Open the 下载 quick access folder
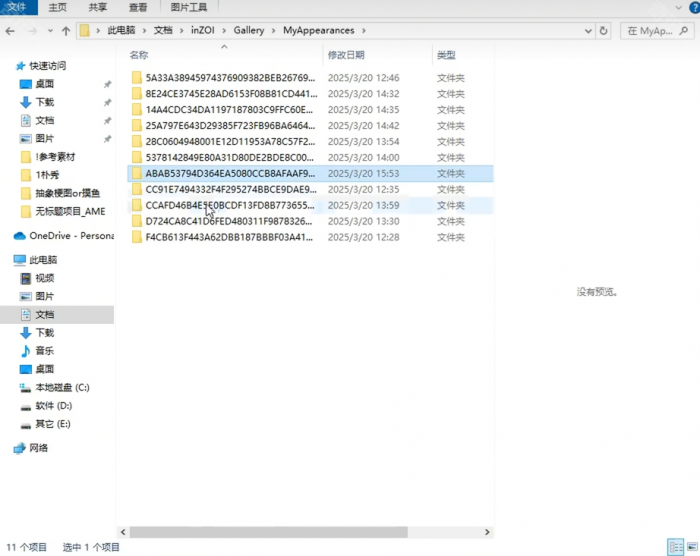Viewport: 700px width, 556px height. click(x=45, y=102)
